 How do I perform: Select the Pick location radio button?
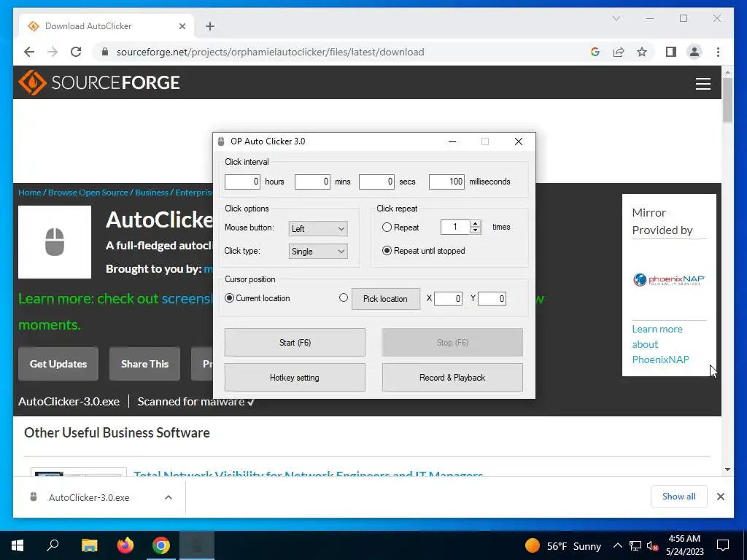point(344,297)
